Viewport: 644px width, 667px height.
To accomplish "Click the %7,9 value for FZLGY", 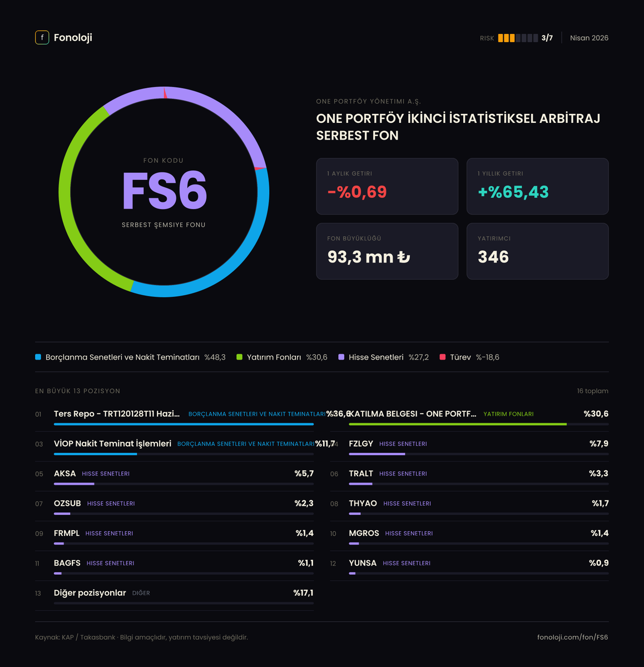I will [x=599, y=444].
